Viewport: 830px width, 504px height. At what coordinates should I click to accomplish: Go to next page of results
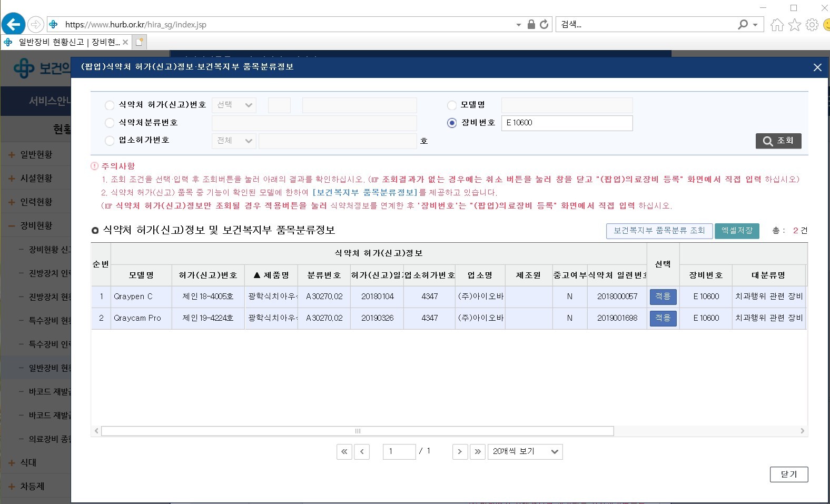460,451
